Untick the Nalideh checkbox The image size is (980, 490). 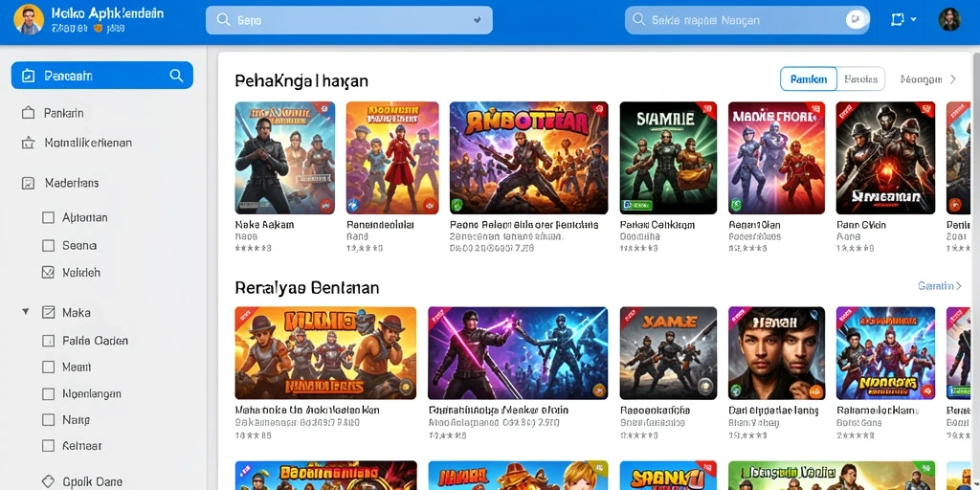click(48, 273)
